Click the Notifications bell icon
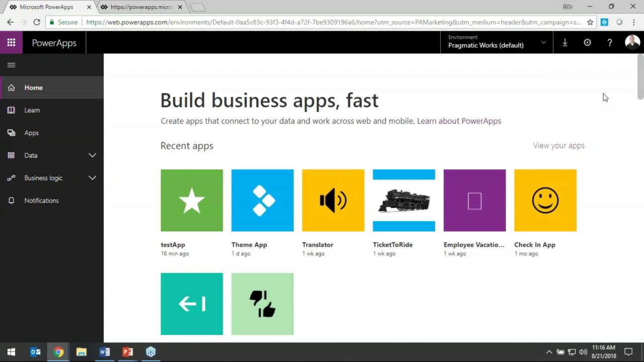The height and width of the screenshot is (362, 644). [x=11, y=201]
